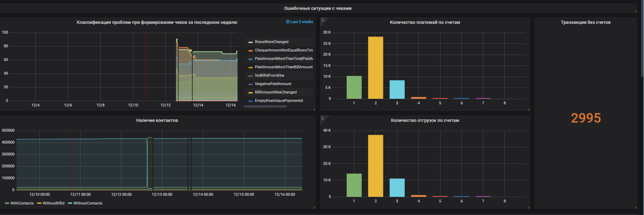Viewport: 644px width, 215px height.
Task: Open color picker for EmptyKbaUniquePaymentId swatch
Action: tap(250, 101)
